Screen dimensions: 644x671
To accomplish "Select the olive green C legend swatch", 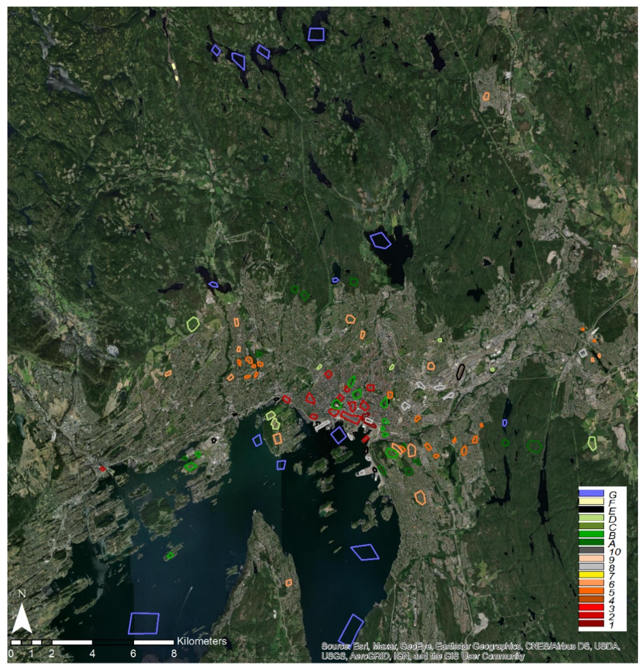I will coord(591,526).
